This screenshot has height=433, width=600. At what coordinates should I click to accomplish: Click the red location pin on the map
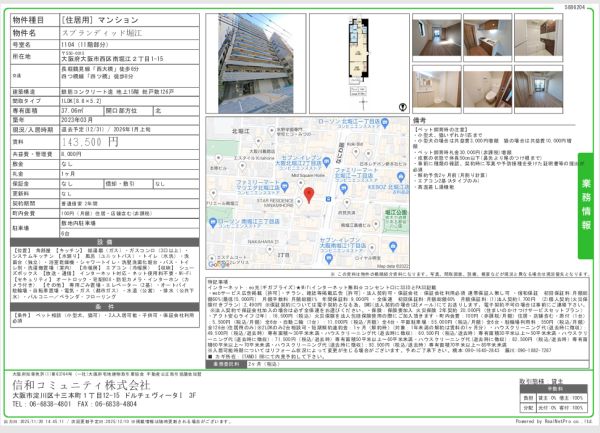(309, 194)
